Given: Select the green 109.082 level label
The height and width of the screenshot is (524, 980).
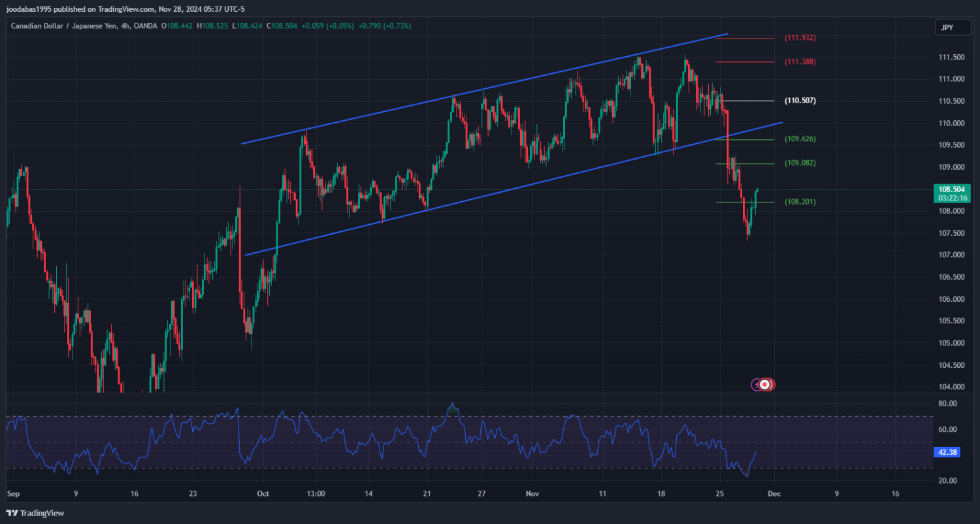Looking at the screenshot, I should pyautogui.click(x=800, y=163).
